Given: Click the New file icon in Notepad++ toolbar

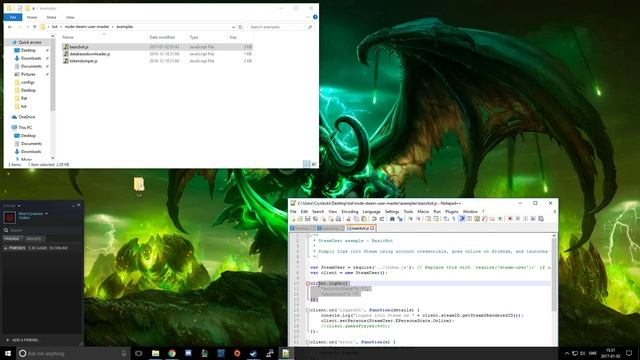Looking at the screenshot, I should (x=293, y=219).
